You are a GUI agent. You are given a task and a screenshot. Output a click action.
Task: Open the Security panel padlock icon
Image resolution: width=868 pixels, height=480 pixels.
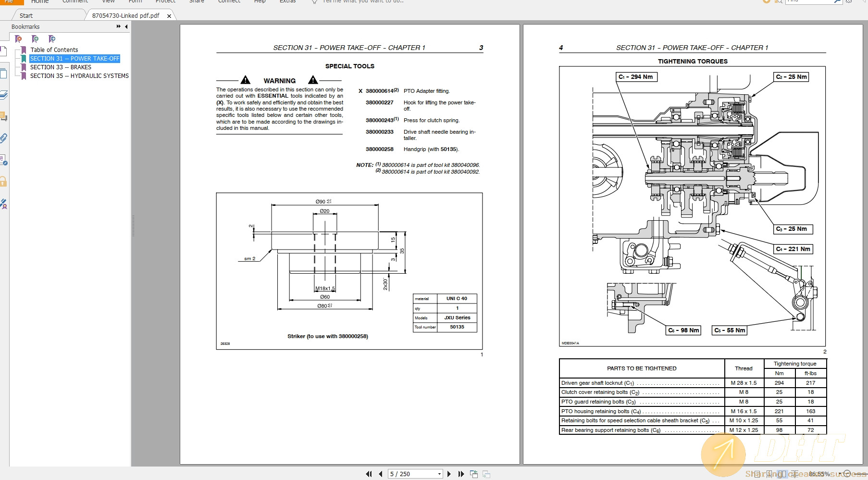[5, 181]
